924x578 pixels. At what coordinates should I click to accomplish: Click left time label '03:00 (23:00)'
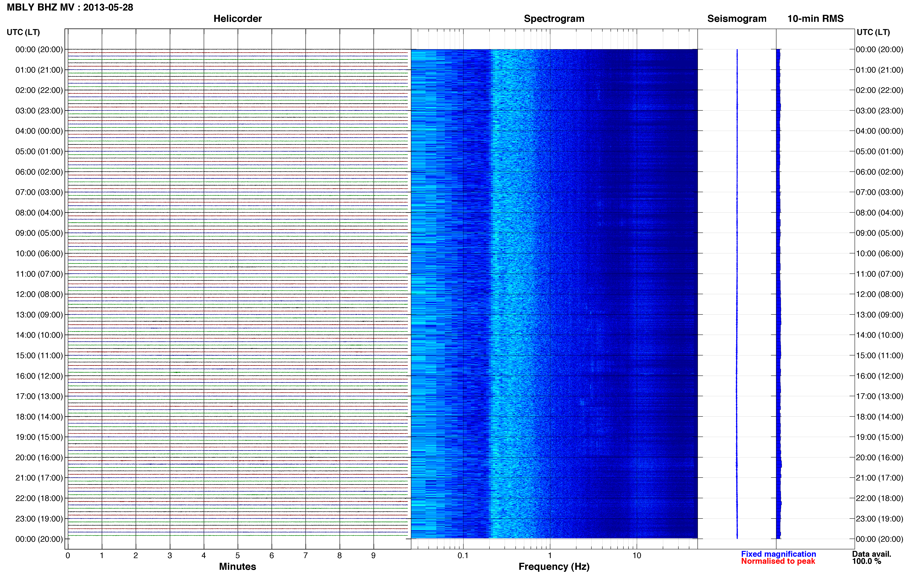coord(39,110)
